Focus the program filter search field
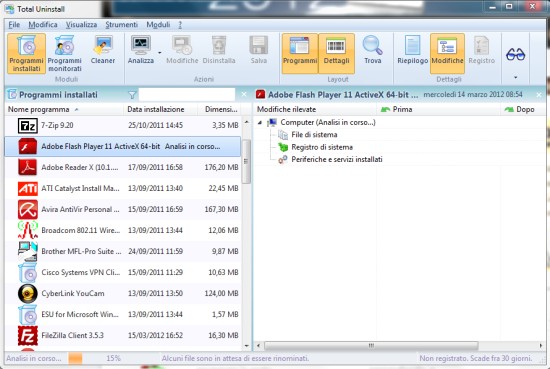Viewport: 550px width, 369px height. click(187, 95)
